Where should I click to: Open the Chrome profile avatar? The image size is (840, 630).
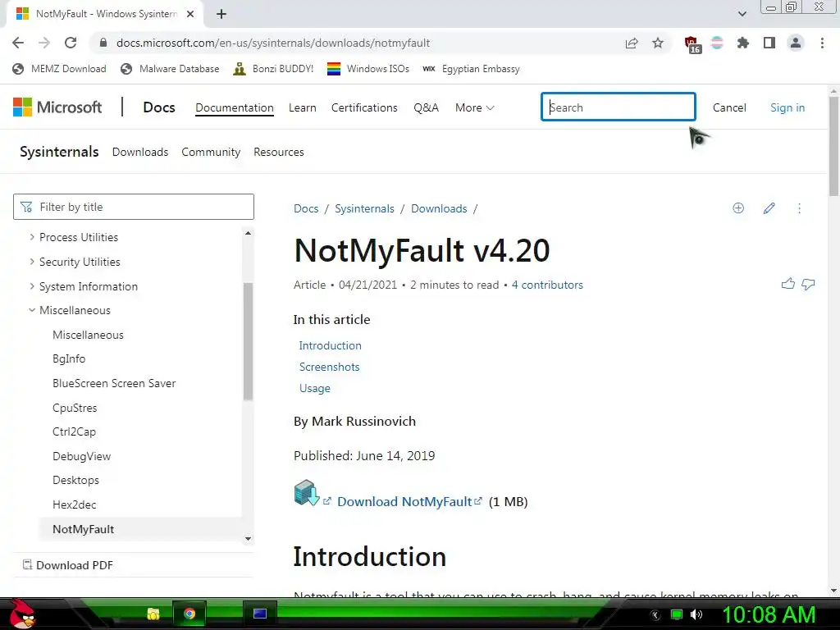(x=796, y=43)
